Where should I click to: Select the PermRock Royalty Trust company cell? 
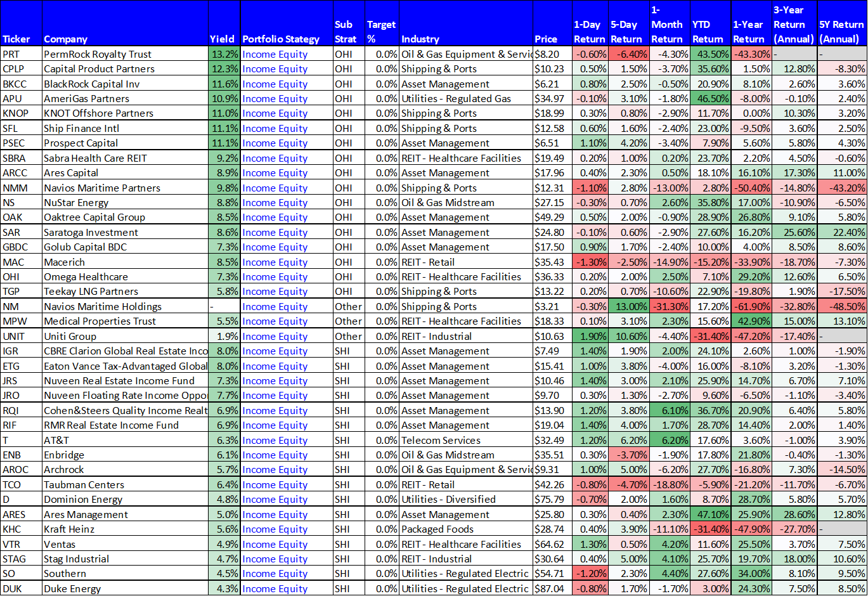125,55
